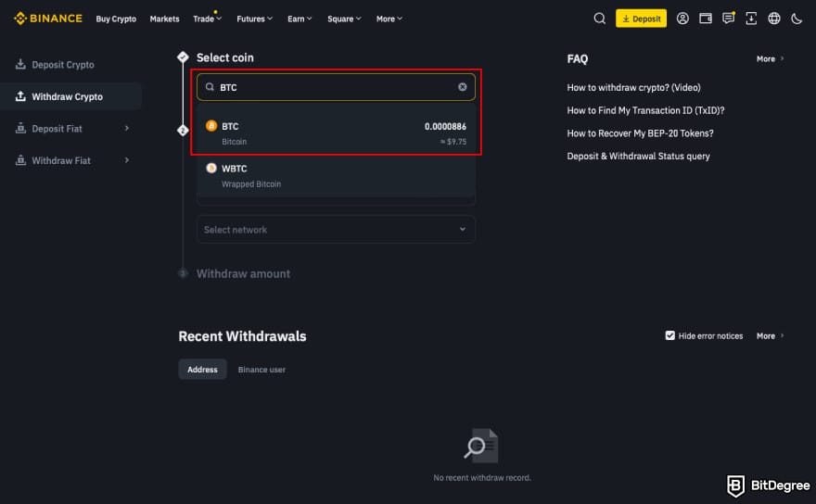Image resolution: width=816 pixels, height=504 pixels.
Task: Open the language globe icon
Action: [x=774, y=19]
